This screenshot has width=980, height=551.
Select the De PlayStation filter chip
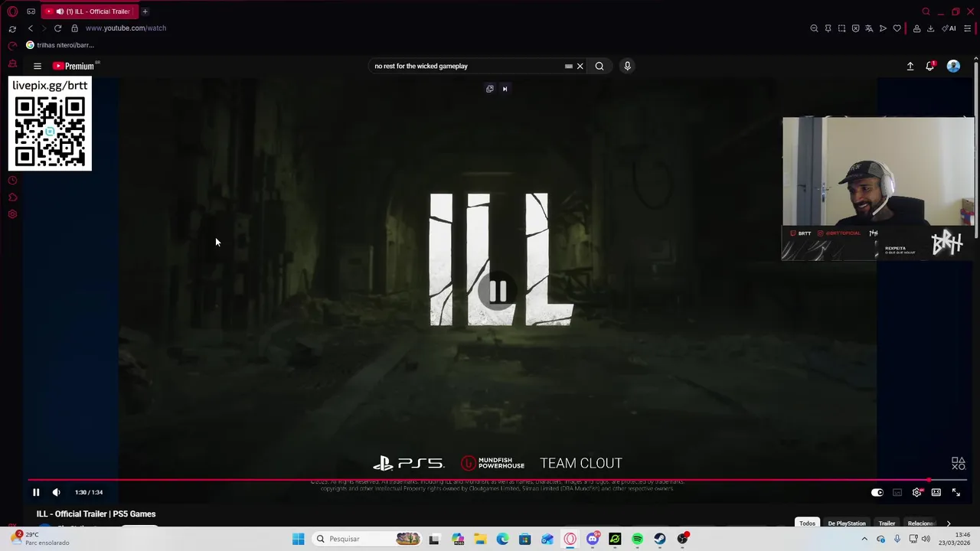click(x=847, y=523)
